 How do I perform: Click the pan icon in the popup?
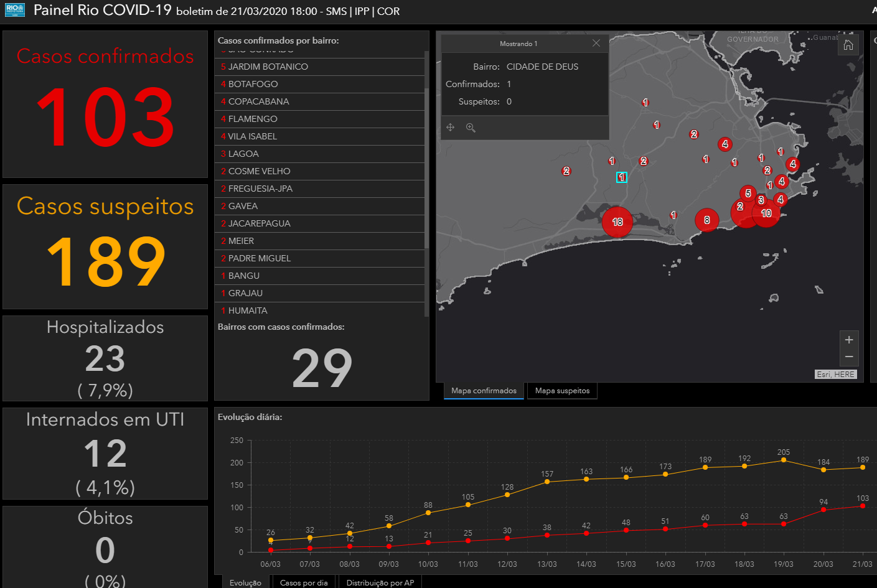pyautogui.click(x=451, y=128)
